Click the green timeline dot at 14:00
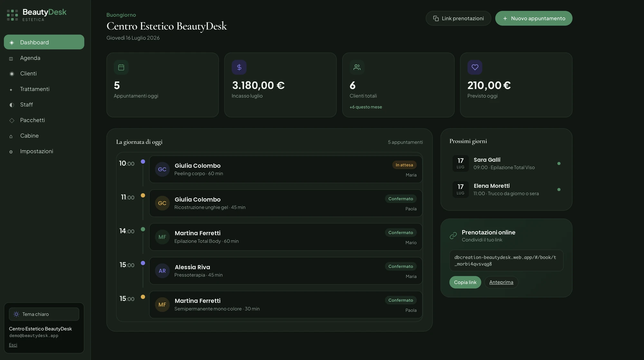Screen dimensions: 644x360 [x=143, y=229]
